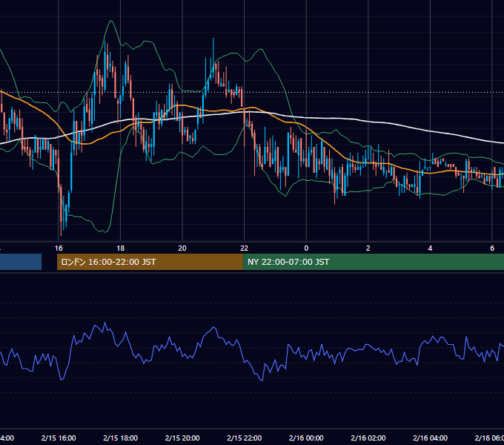Click the blue session bar left of ロンドン

click(x=21, y=262)
